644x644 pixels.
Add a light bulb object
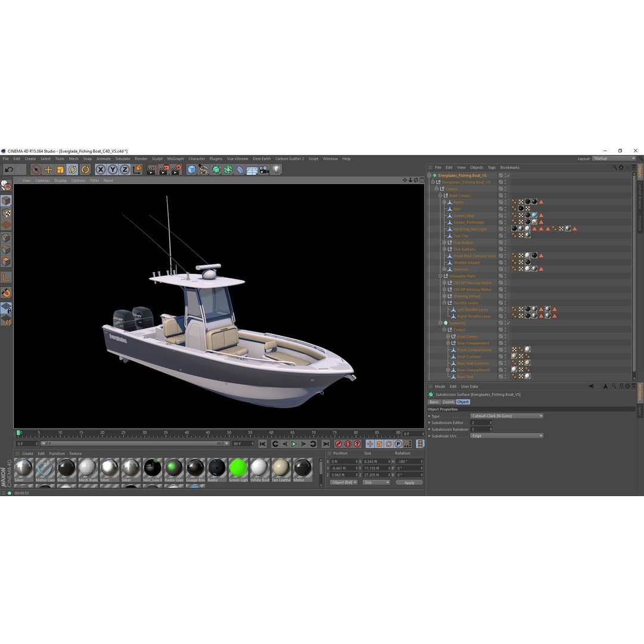(277, 169)
